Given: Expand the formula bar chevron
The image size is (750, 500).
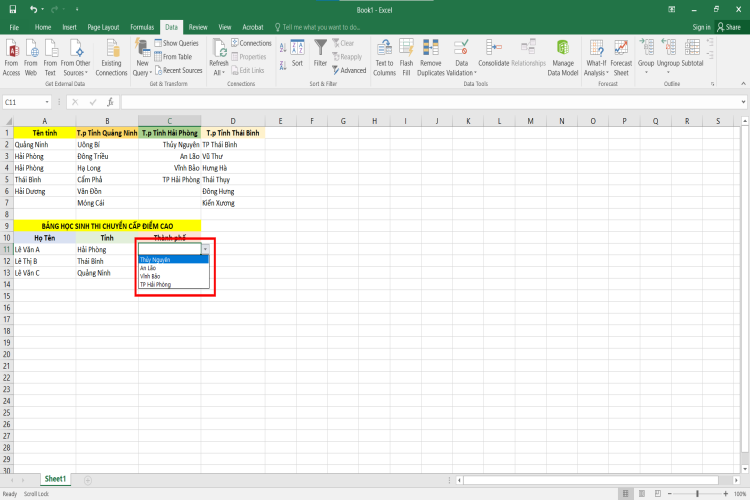Looking at the screenshot, I should (x=743, y=102).
